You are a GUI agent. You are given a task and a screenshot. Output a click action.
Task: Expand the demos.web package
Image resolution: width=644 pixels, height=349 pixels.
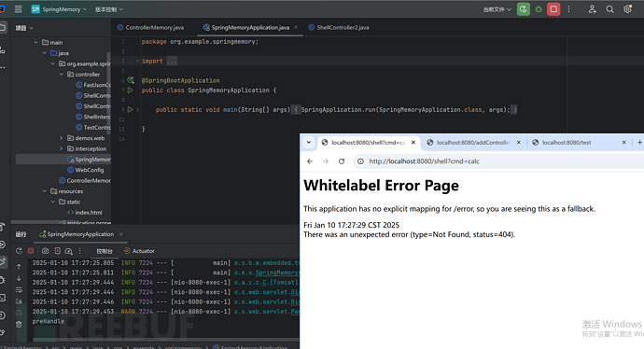(62, 138)
